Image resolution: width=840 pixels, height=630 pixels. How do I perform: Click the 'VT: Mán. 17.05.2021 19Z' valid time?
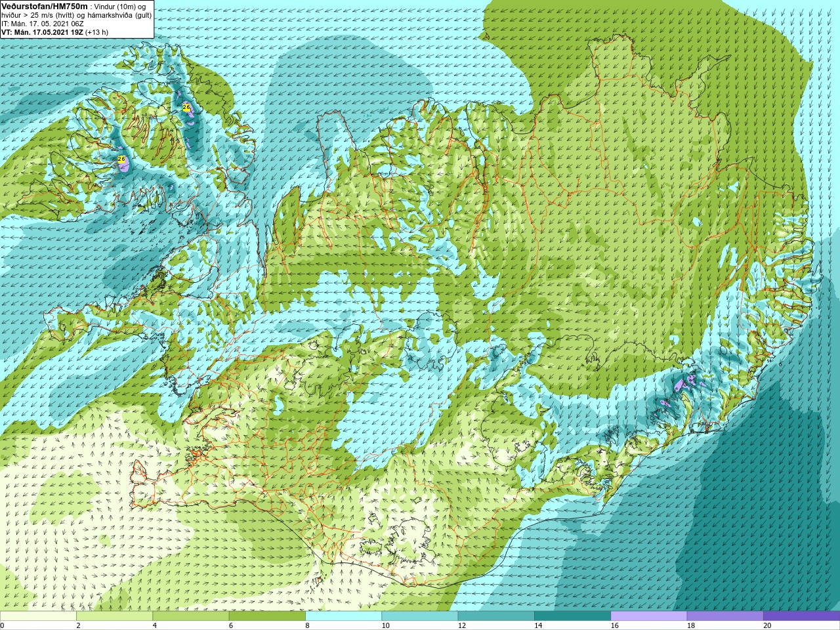click(42, 32)
